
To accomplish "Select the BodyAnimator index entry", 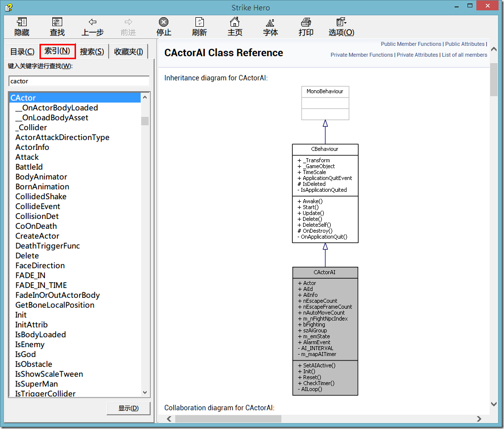I will coord(41,177).
